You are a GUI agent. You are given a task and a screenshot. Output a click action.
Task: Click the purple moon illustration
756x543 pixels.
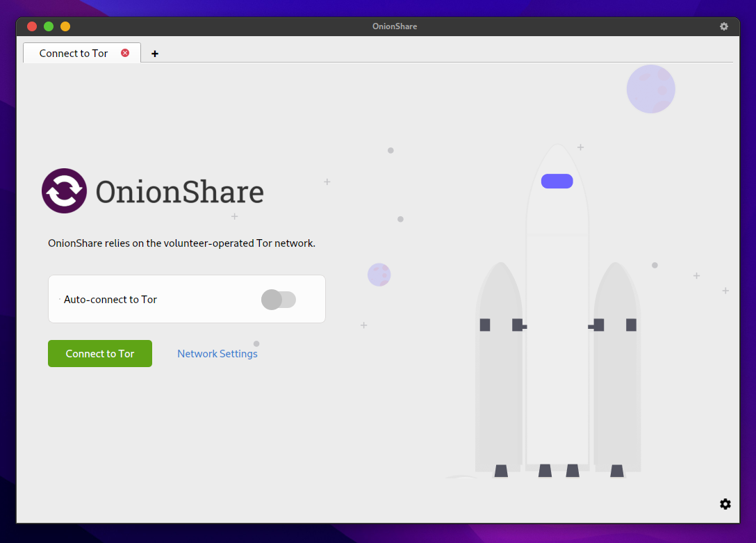(x=651, y=89)
